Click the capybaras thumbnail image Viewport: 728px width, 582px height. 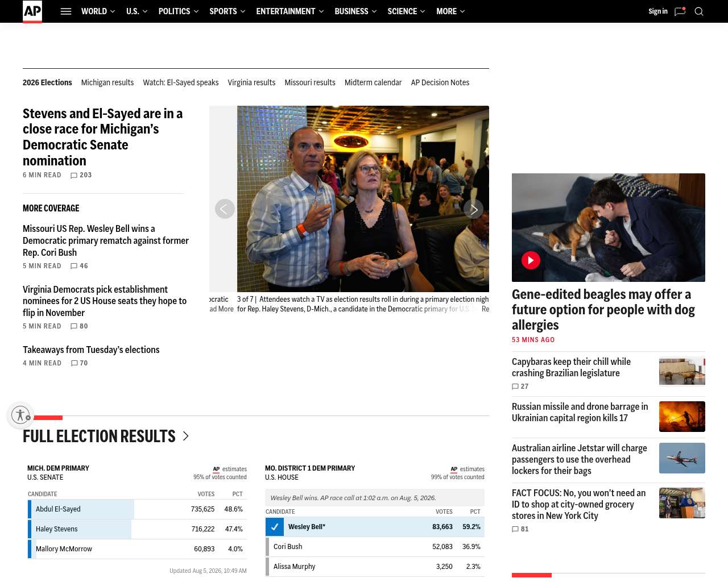(x=682, y=372)
